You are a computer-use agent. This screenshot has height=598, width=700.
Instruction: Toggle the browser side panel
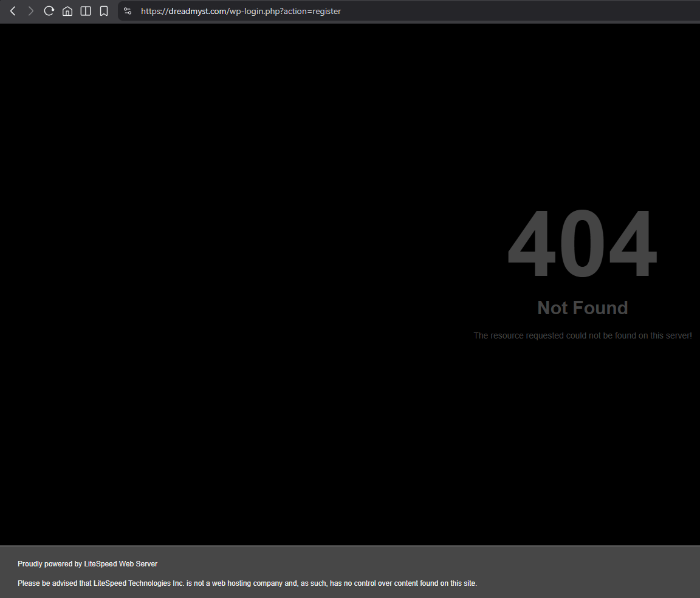(x=86, y=11)
